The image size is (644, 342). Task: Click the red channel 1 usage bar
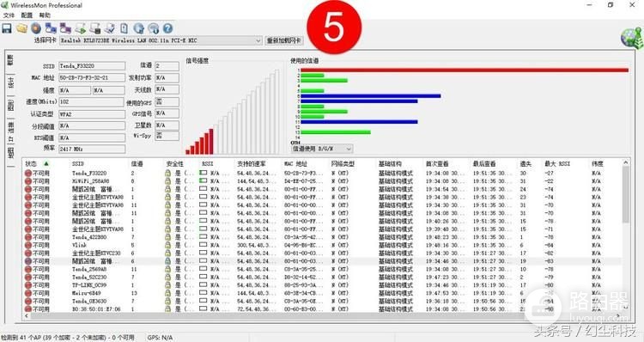pyautogui.click(x=465, y=70)
